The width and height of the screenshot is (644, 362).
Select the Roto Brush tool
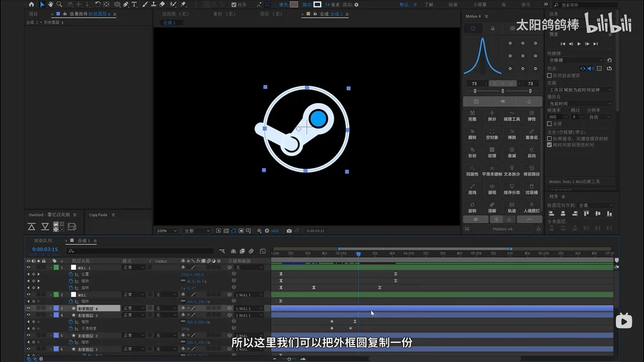point(173,5)
